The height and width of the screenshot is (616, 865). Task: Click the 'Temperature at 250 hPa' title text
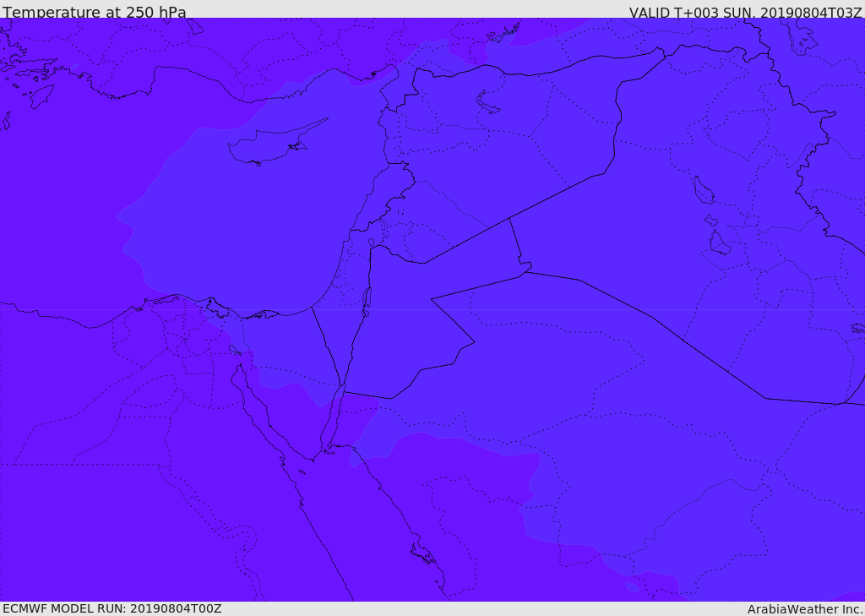point(95,12)
